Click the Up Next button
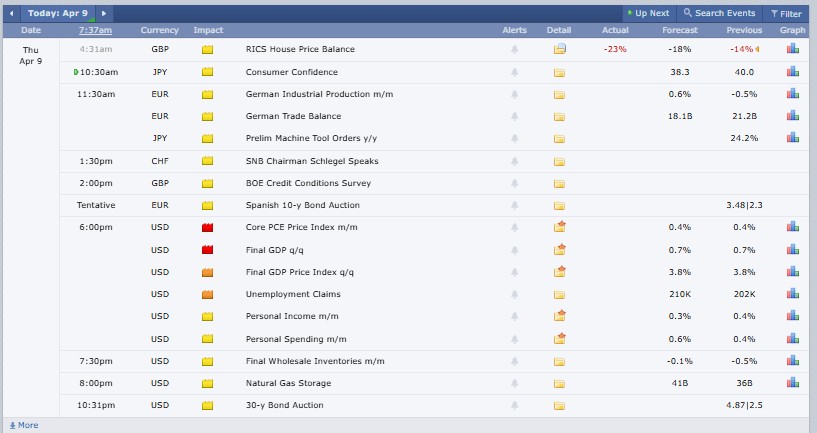 (x=646, y=14)
